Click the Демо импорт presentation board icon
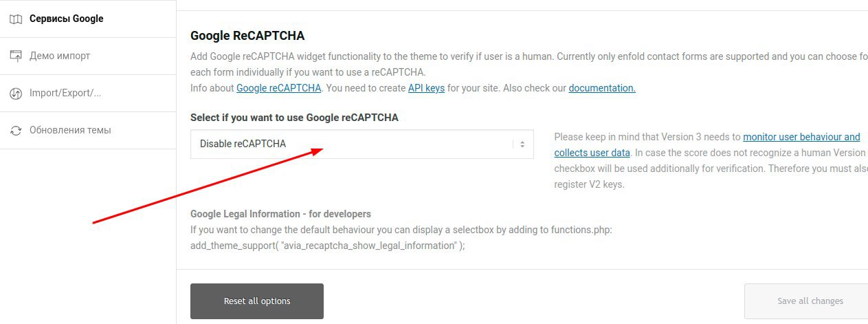The width and height of the screenshot is (868, 324). (x=16, y=56)
